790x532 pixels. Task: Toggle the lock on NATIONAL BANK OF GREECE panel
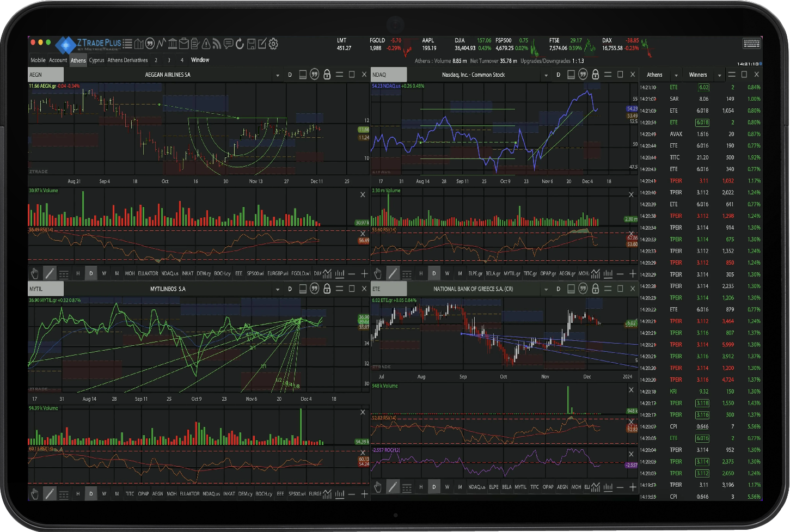pyautogui.click(x=595, y=289)
